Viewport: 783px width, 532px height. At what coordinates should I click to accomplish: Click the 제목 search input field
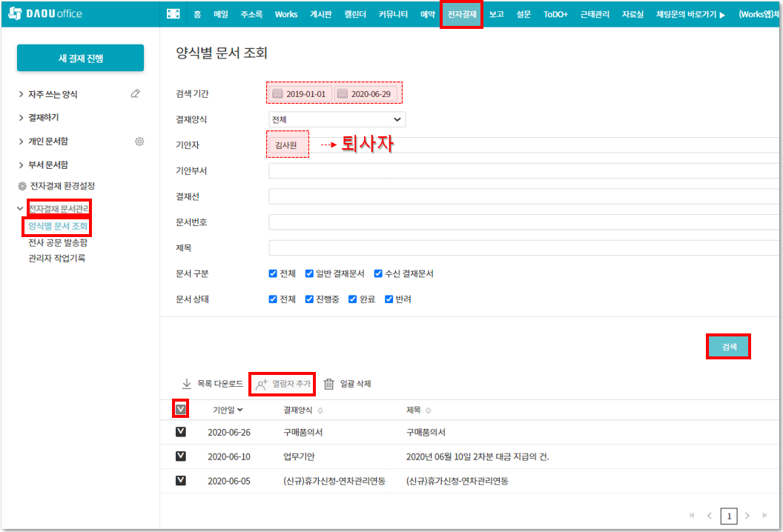coord(519,247)
